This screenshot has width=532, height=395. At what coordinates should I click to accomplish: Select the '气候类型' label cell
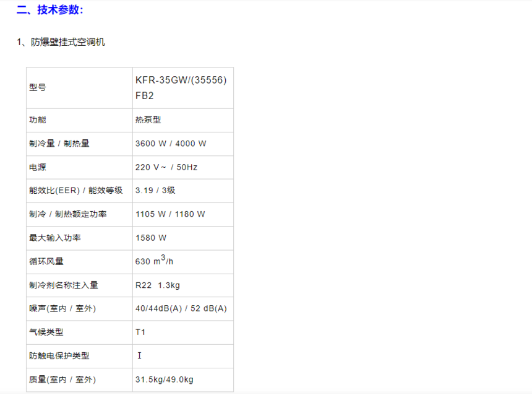(x=79, y=332)
